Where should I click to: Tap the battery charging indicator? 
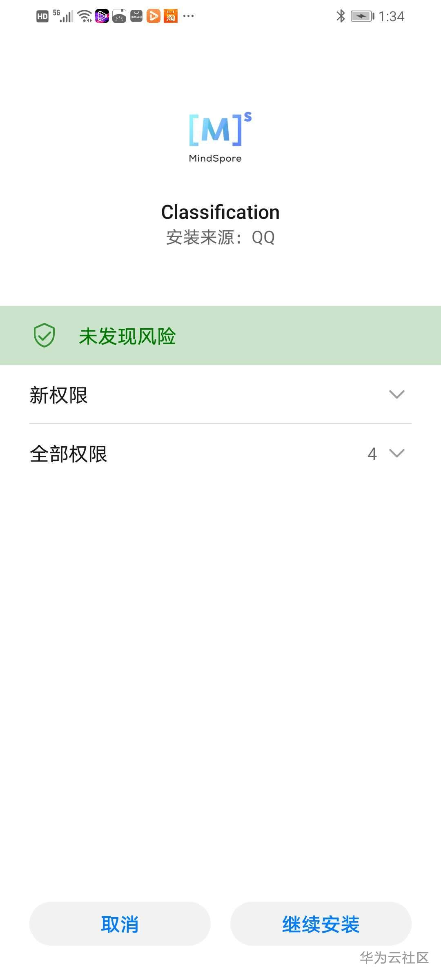click(x=362, y=16)
